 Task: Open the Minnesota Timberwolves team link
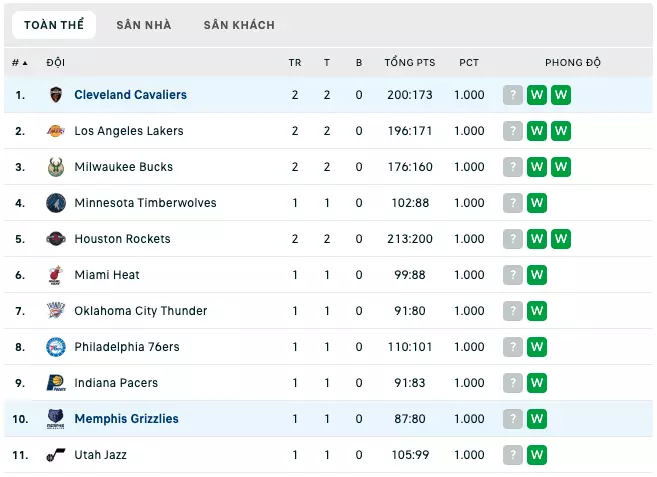click(145, 203)
